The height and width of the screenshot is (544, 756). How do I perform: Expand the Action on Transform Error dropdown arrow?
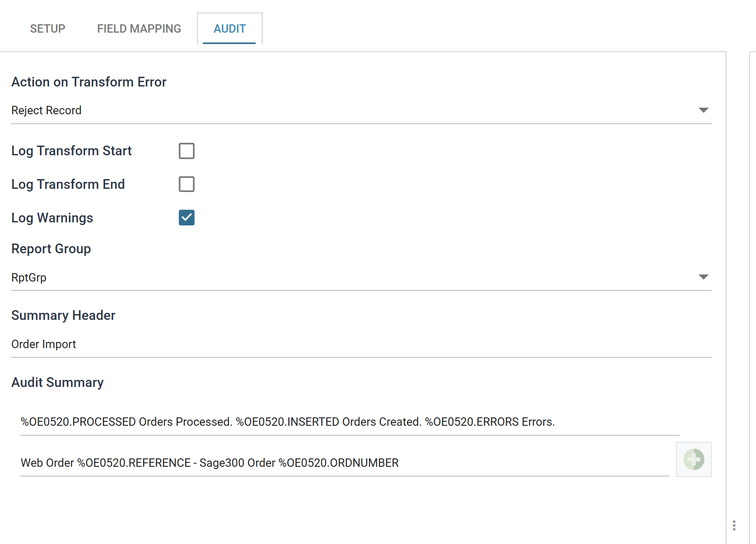tap(703, 110)
